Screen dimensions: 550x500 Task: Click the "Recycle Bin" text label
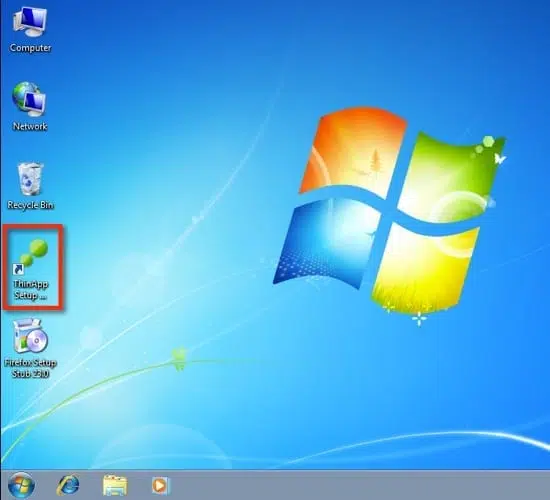pos(31,205)
